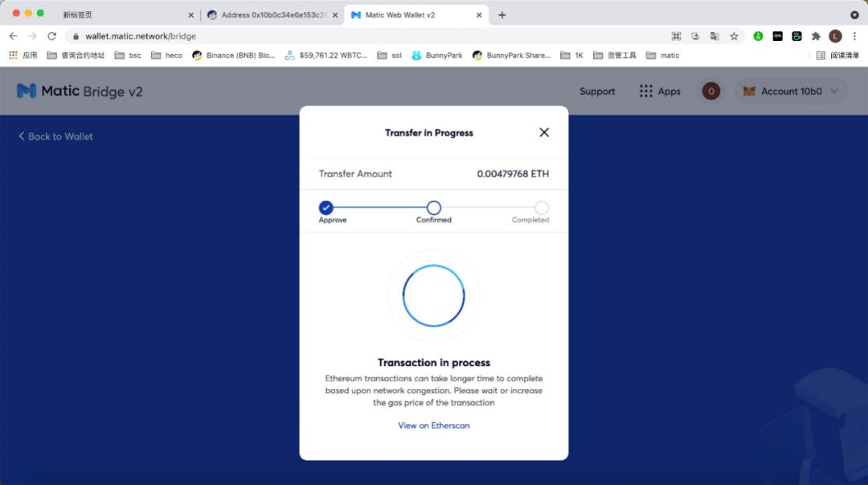Open the Extensions puzzle menu
Image resolution: width=868 pixels, height=485 pixels.
(x=816, y=36)
